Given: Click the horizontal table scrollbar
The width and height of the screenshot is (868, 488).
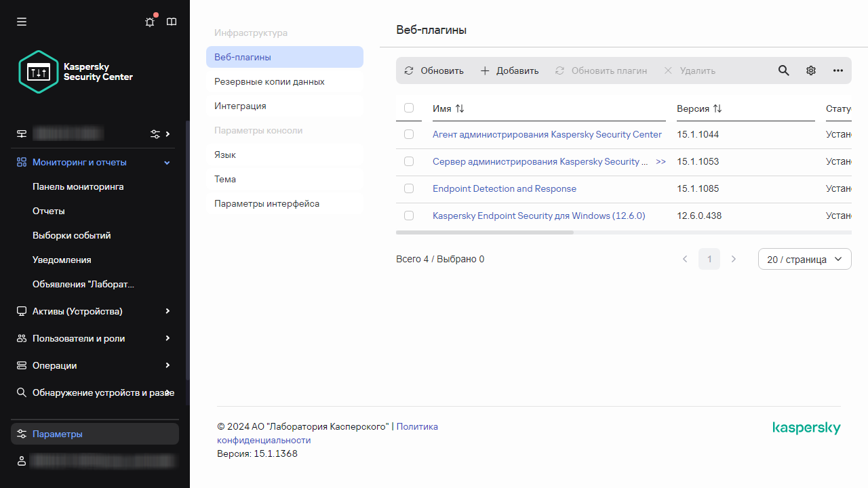Looking at the screenshot, I should 484,232.
